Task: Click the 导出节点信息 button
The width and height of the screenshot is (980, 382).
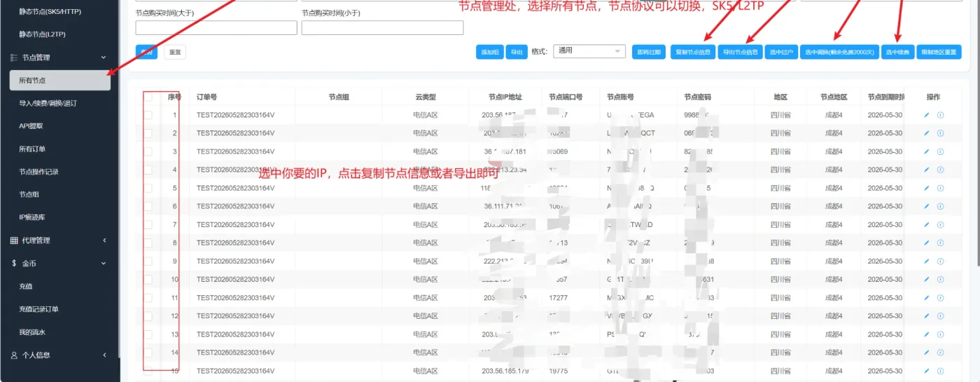Action: (x=740, y=52)
